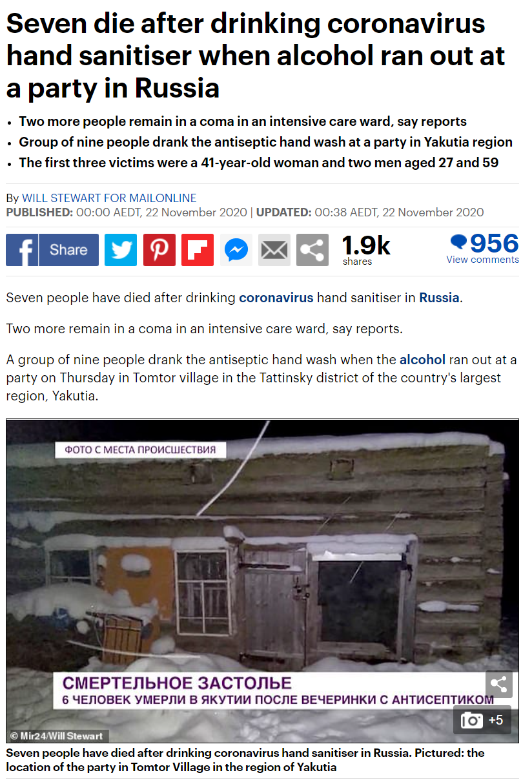Image resolution: width=532 pixels, height=784 pixels.
Task: Open the View comments link
Action: click(x=482, y=260)
